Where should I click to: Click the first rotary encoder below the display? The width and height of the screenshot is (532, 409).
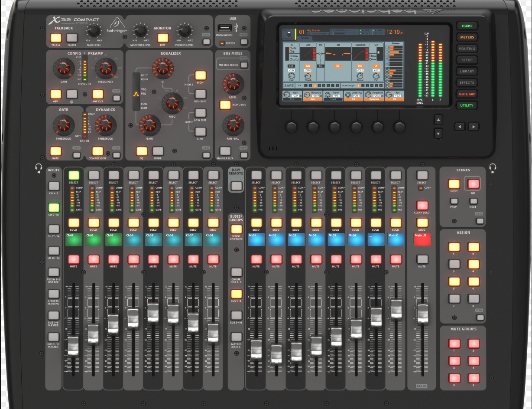pyautogui.click(x=291, y=127)
